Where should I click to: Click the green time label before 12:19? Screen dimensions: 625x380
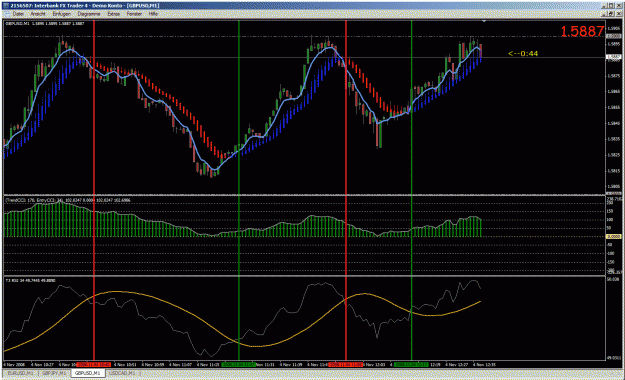411,364
